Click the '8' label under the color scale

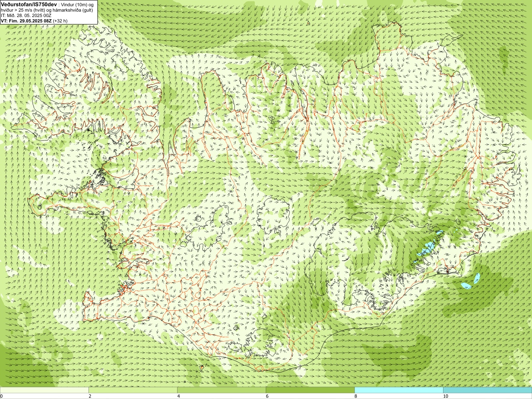pos(355,396)
